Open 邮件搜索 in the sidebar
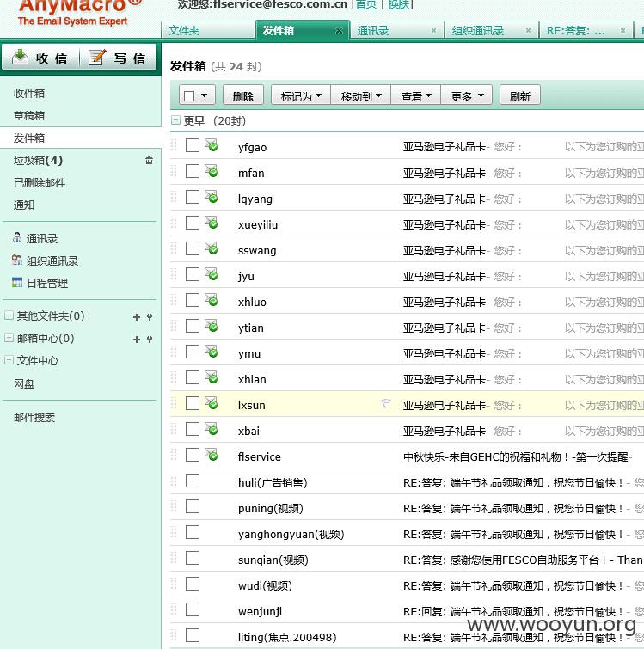Image resolution: width=644 pixels, height=649 pixels. tap(34, 417)
